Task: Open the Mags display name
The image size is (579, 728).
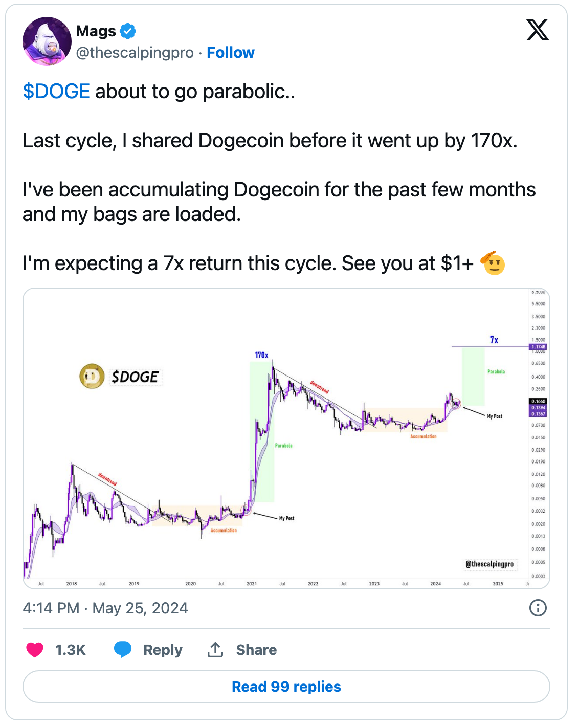Action: point(96,31)
